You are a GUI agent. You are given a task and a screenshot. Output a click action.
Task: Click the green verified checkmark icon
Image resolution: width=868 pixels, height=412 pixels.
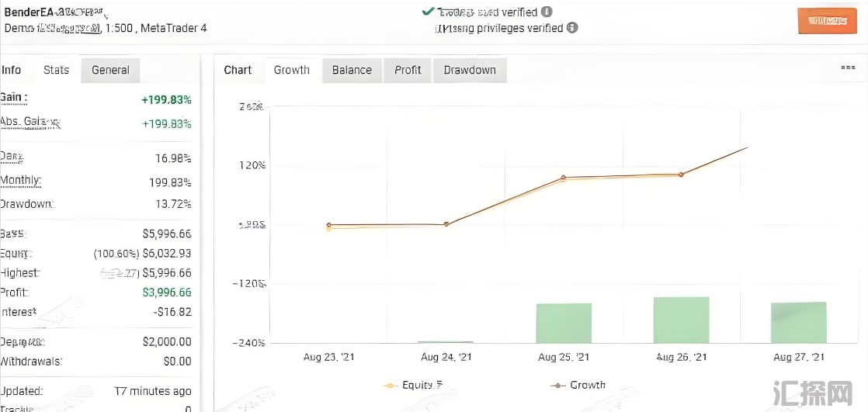(427, 12)
